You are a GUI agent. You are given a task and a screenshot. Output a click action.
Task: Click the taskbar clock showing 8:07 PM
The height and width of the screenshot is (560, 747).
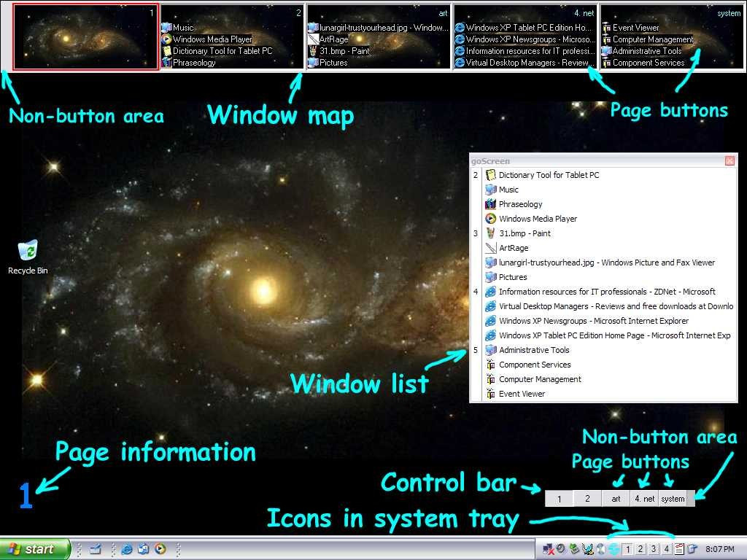[x=720, y=550]
